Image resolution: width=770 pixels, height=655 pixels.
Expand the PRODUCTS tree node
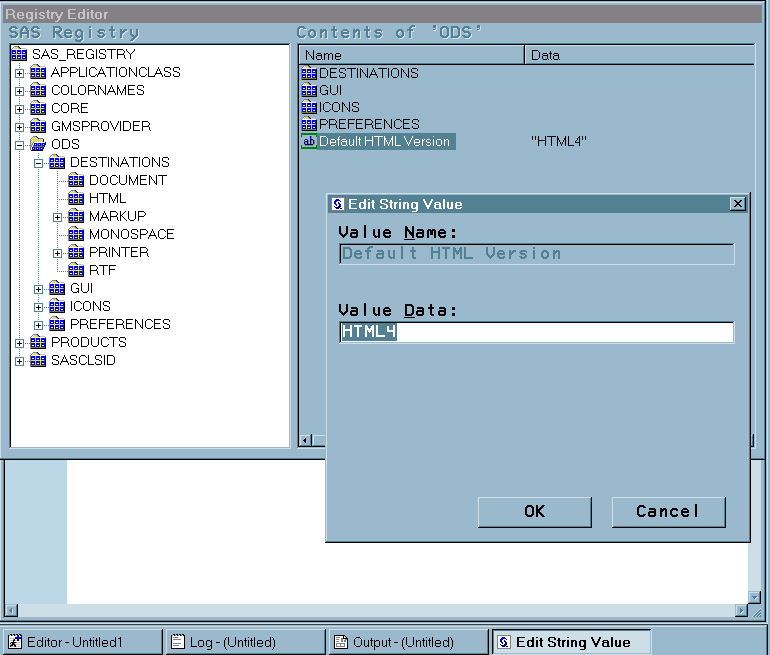20,343
